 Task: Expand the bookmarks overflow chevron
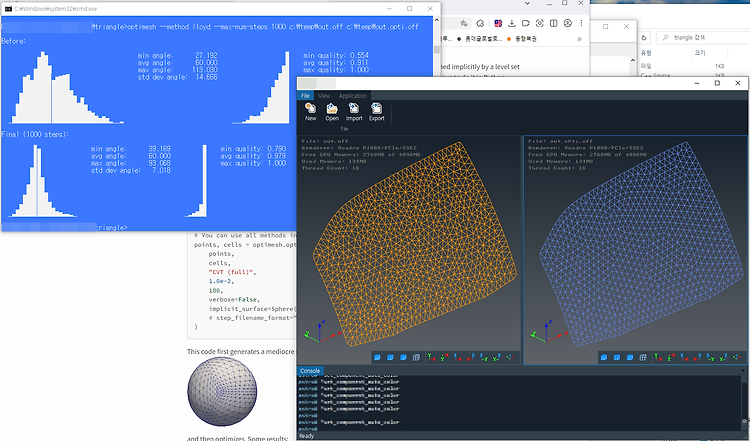coord(579,39)
